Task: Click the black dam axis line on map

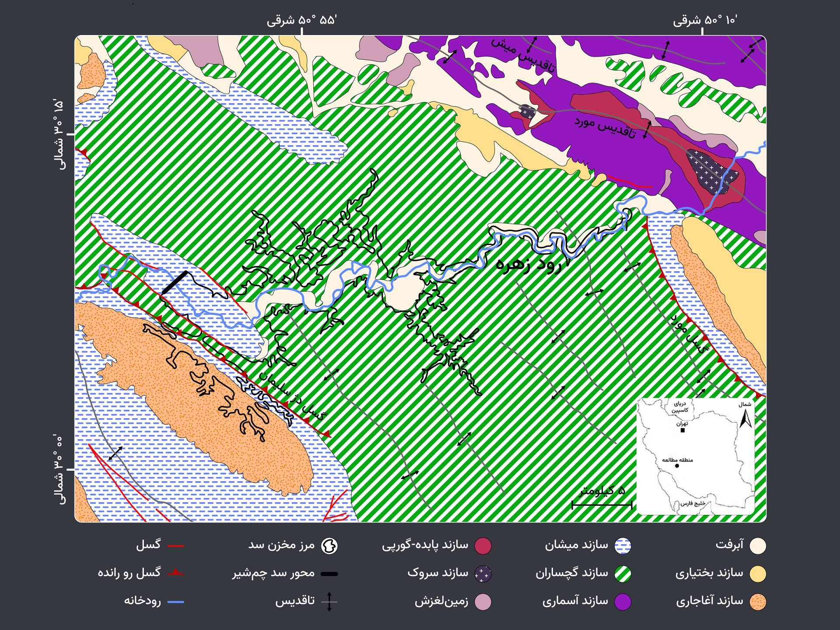Action: pos(175,283)
